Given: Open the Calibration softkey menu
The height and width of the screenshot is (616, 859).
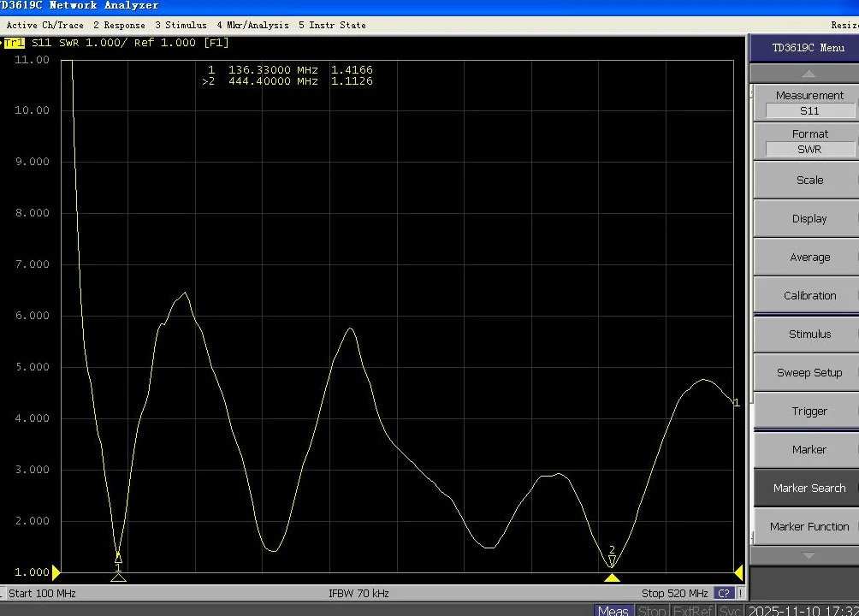Looking at the screenshot, I should (807, 295).
